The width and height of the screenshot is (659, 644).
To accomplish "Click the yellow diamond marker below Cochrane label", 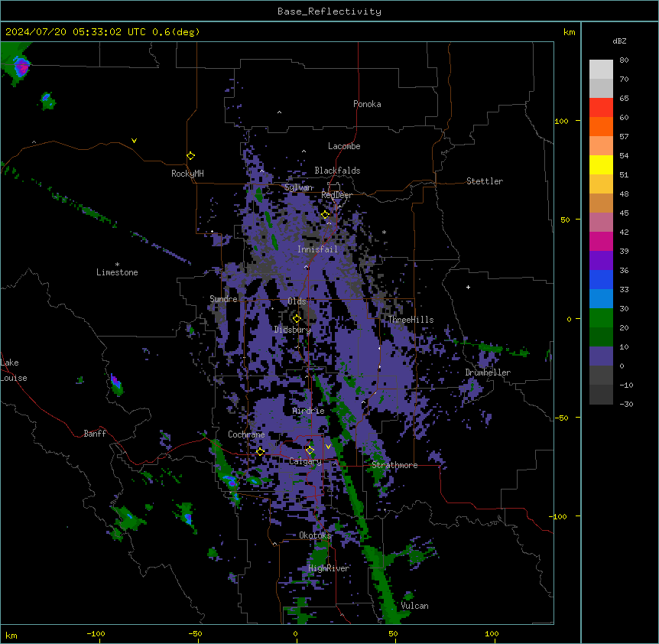I will tap(260, 452).
